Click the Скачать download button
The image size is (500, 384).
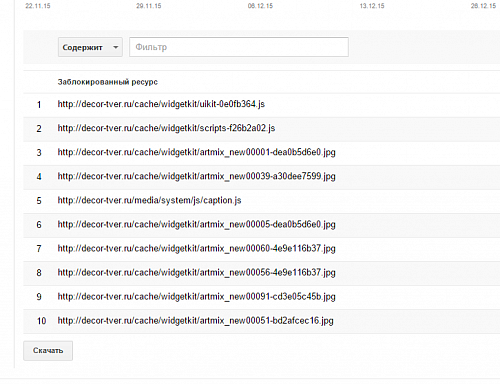click(x=48, y=350)
